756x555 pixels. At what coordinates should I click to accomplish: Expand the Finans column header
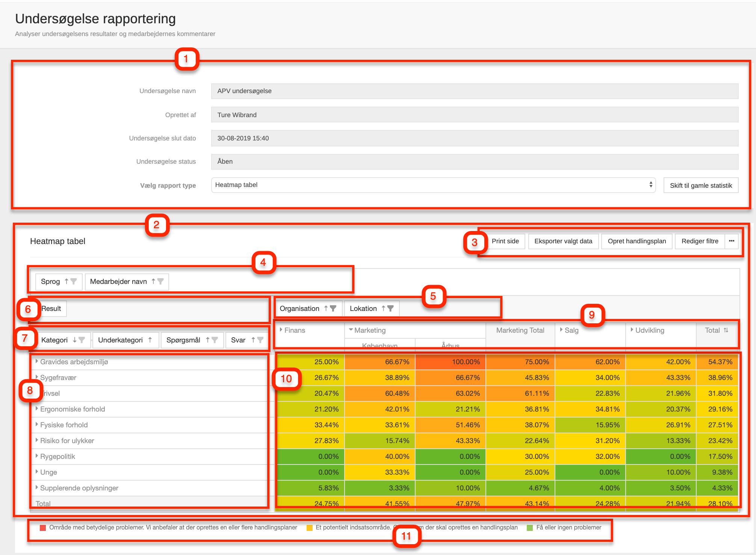tap(281, 330)
